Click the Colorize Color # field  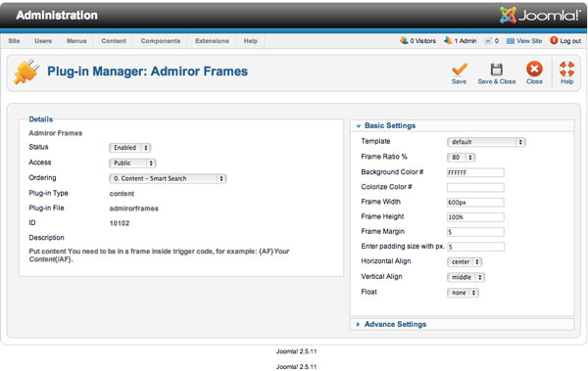(475, 187)
